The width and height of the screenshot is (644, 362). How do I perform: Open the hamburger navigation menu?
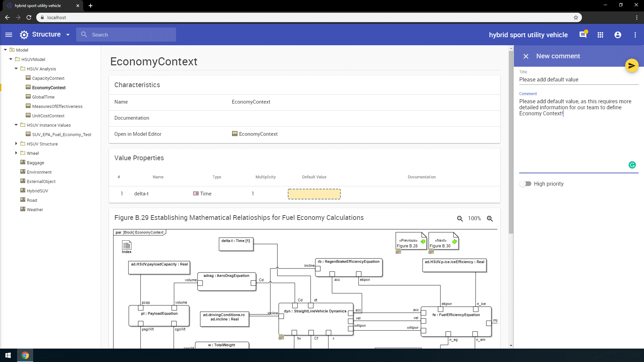click(x=9, y=35)
